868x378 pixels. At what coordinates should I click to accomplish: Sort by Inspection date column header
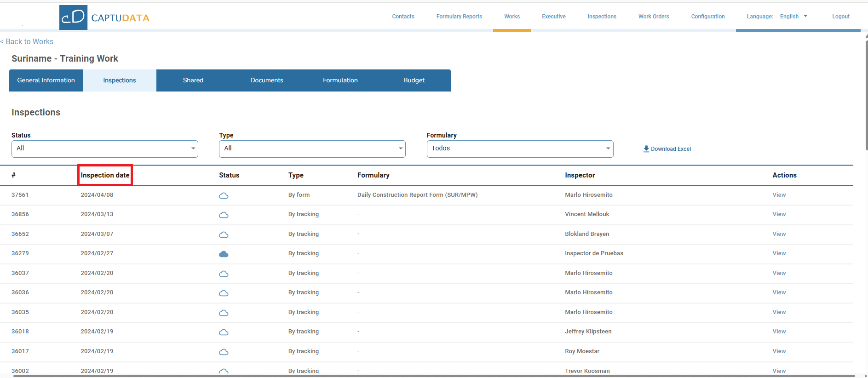[x=105, y=175]
